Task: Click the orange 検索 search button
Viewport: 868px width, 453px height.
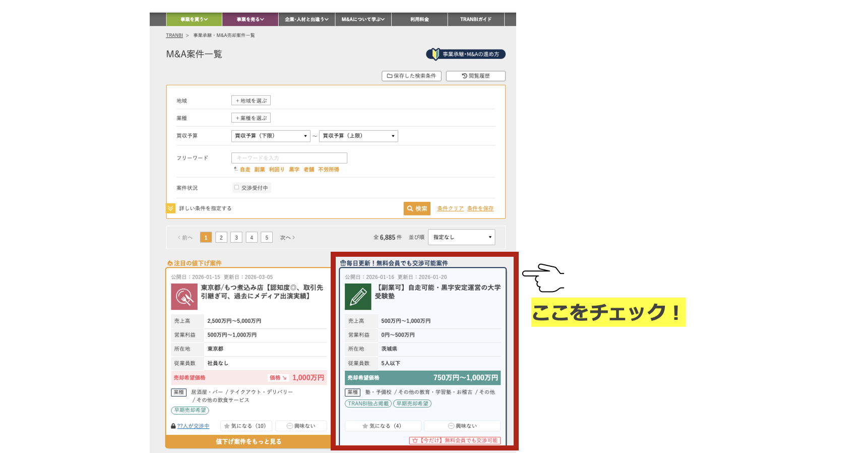Action: point(417,208)
